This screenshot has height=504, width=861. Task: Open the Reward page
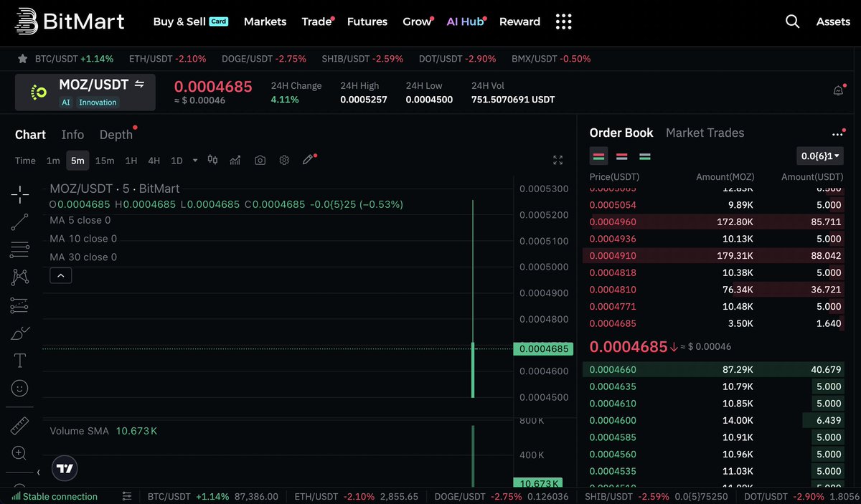point(519,22)
